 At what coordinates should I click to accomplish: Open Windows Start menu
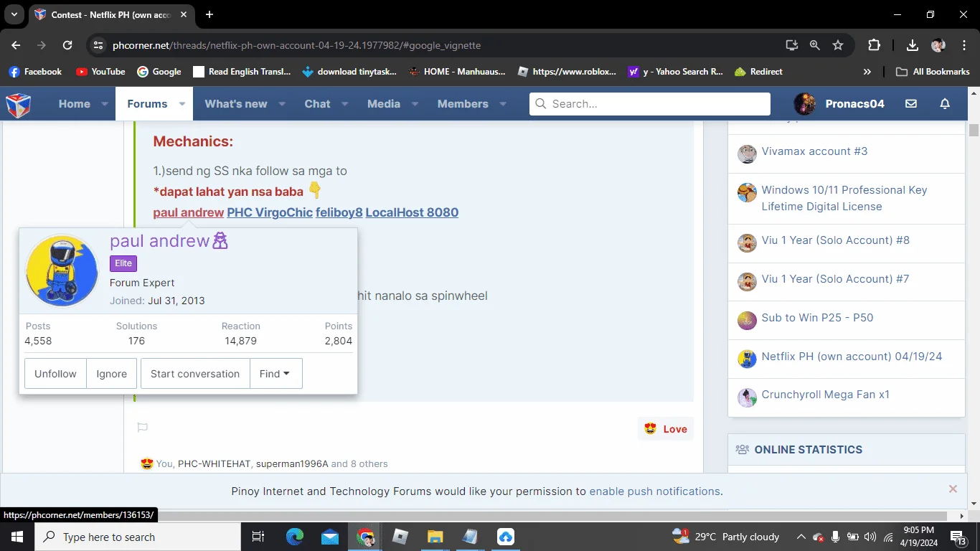tap(17, 537)
